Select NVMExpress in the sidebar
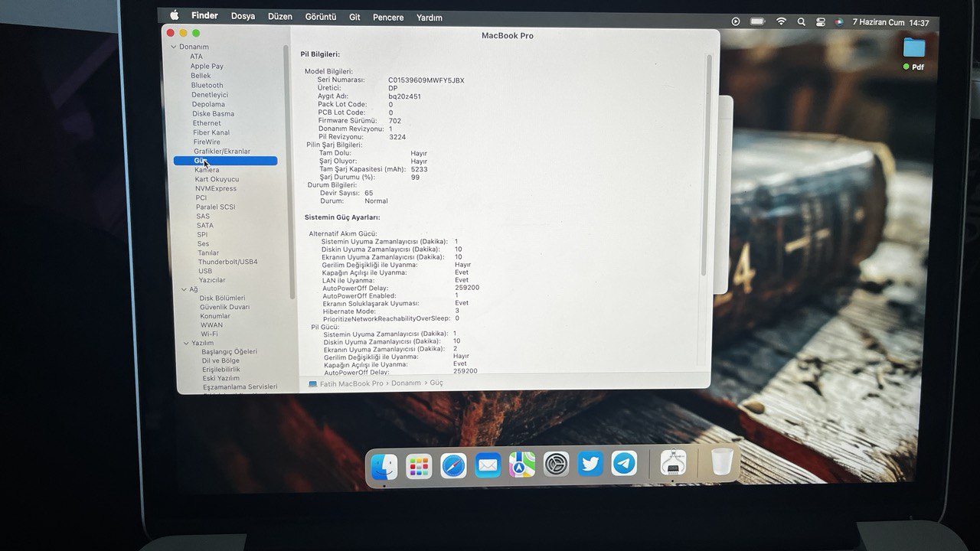Viewport: 980px width, 551px height. [x=216, y=188]
